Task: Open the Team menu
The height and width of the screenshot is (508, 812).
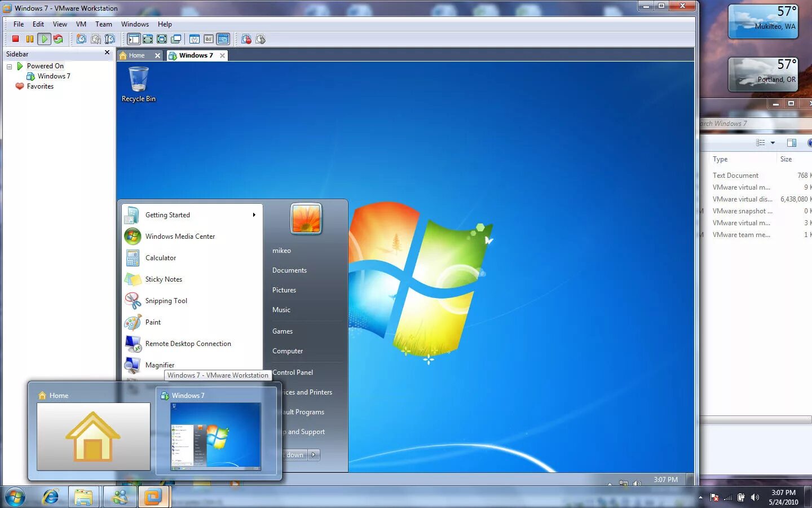Action: (104, 24)
